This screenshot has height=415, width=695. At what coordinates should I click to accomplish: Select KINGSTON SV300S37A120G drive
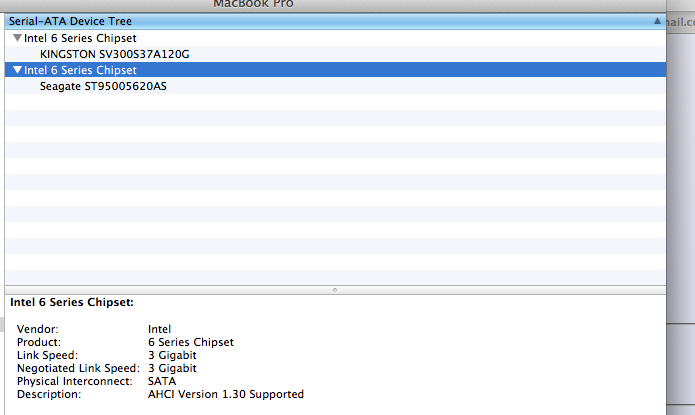click(x=114, y=54)
